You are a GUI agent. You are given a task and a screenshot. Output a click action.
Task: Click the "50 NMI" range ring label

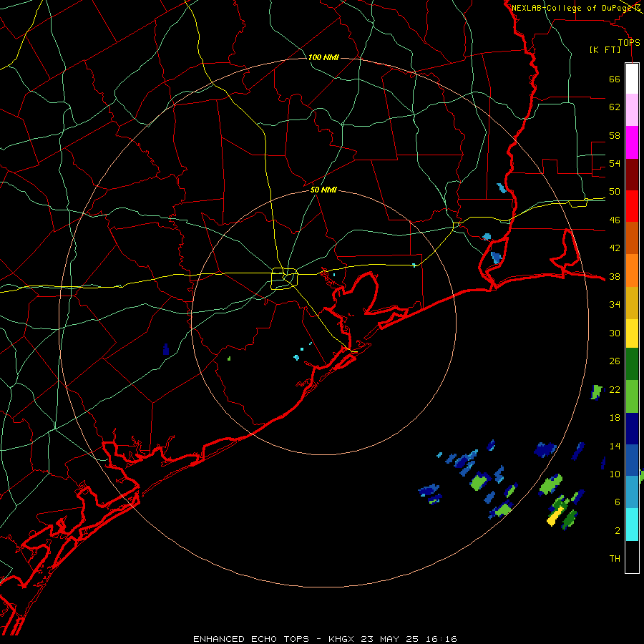click(323, 190)
